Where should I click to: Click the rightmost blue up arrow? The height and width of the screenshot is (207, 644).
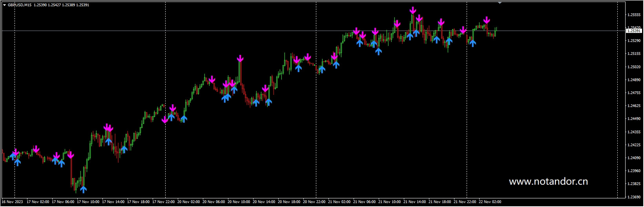(473, 43)
